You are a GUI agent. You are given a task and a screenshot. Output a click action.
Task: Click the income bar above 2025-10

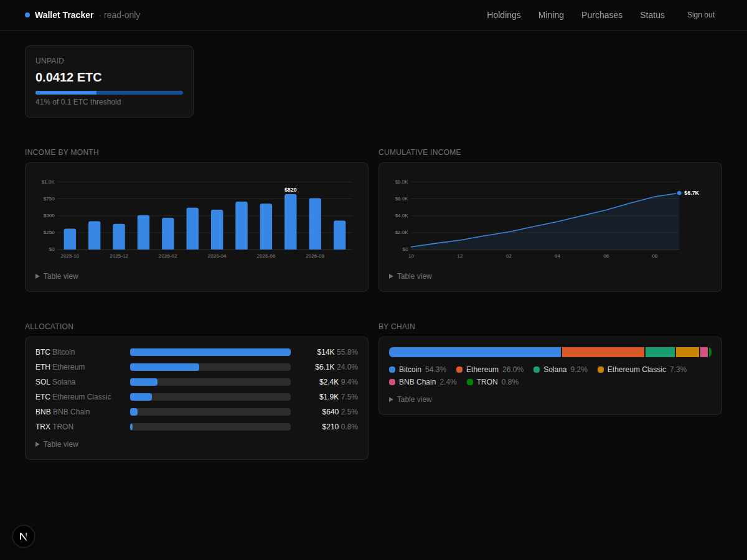click(70, 239)
